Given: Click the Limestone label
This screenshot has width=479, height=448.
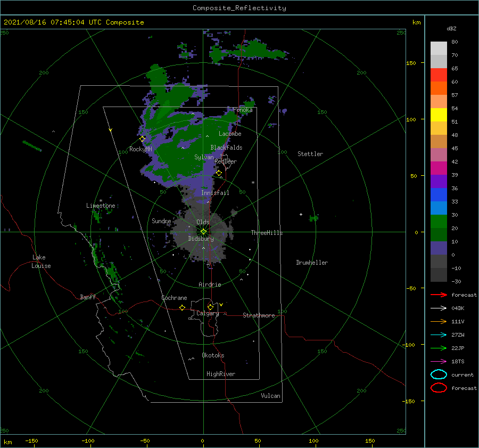Looking at the screenshot, I should coord(101,206).
